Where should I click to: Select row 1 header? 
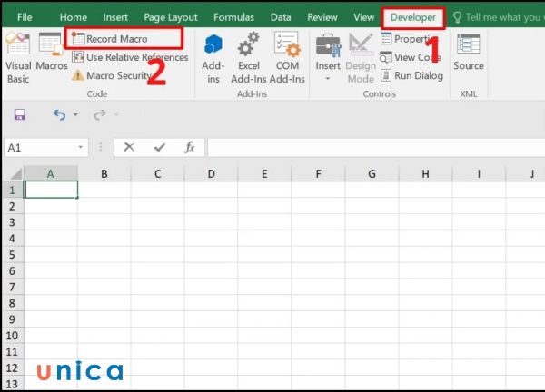click(13, 190)
